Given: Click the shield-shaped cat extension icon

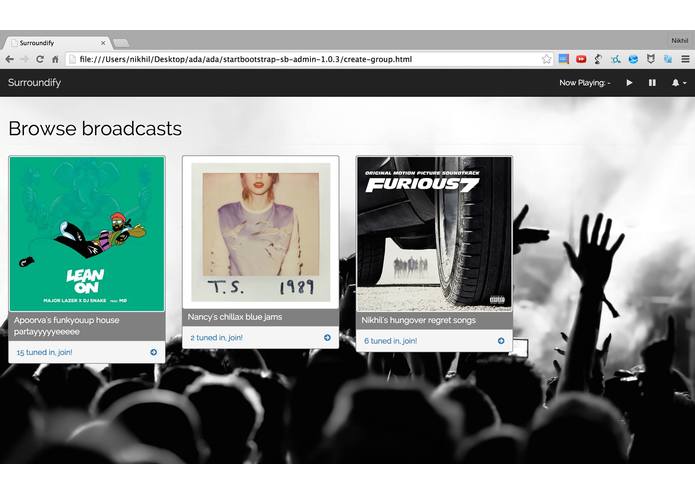Looking at the screenshot, I should 650,59.
